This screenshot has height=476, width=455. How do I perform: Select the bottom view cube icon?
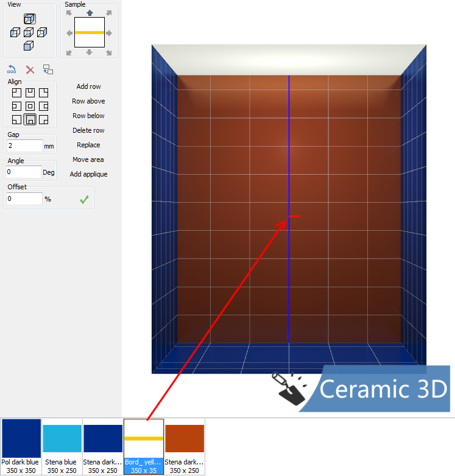[x=29, y=46]
